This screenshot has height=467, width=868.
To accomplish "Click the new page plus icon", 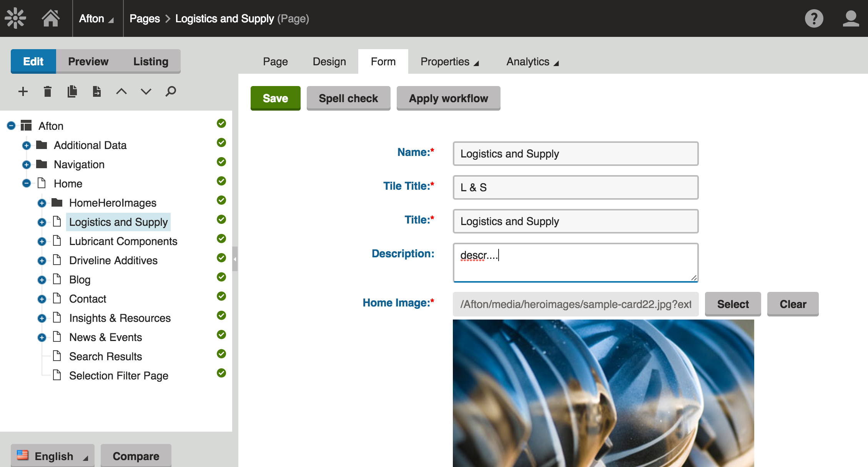I will tap(23, 91).
